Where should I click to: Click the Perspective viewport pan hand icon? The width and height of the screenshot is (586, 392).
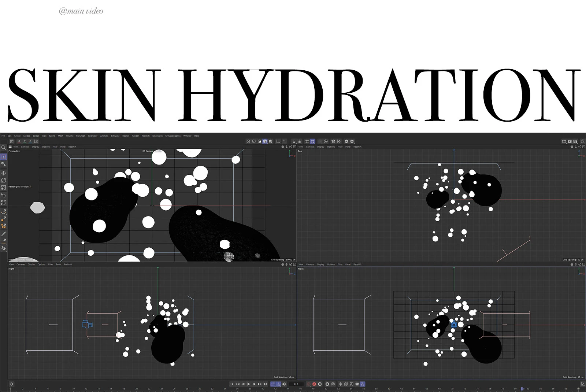point(282,147)
